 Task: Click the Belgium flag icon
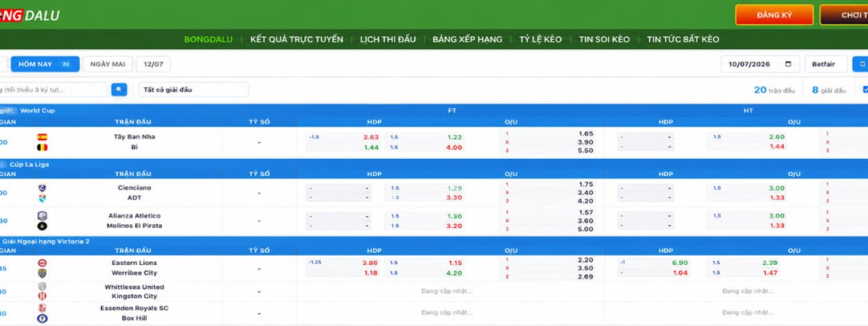click(x=42, y=147)
